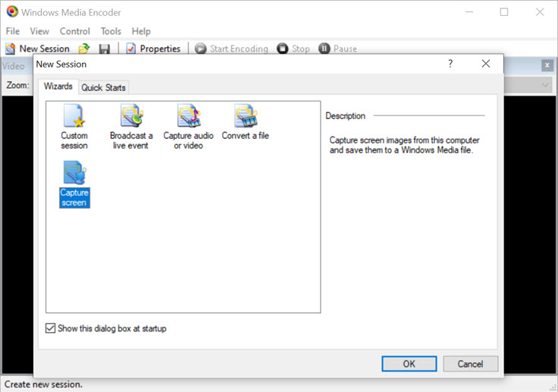Screen dimensions: 558x392
Task: Click the Description text about capturing screen
Action: coord(404,145)
